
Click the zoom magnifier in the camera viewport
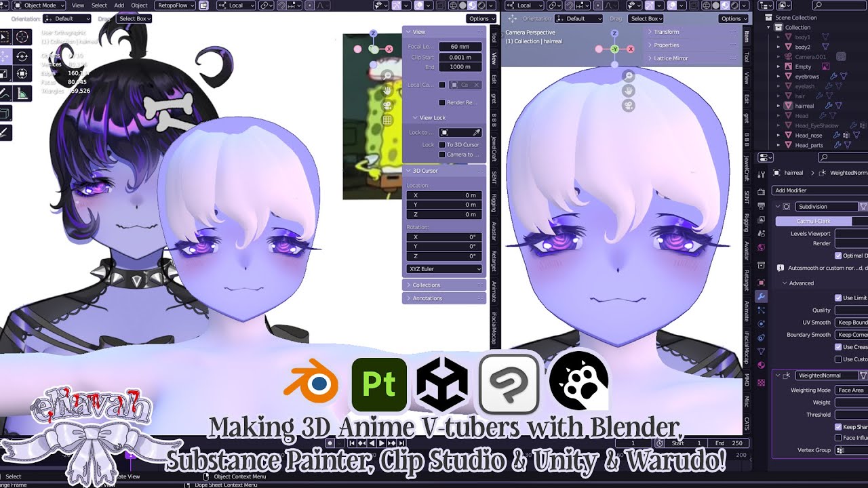pos(629,77)
